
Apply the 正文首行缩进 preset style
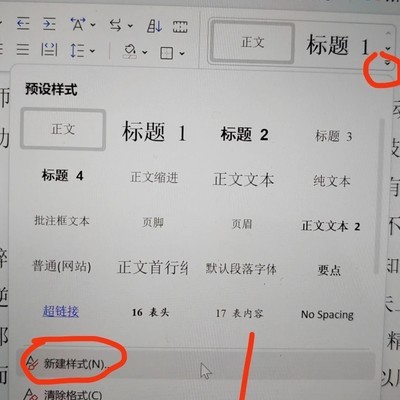(152, 268)
